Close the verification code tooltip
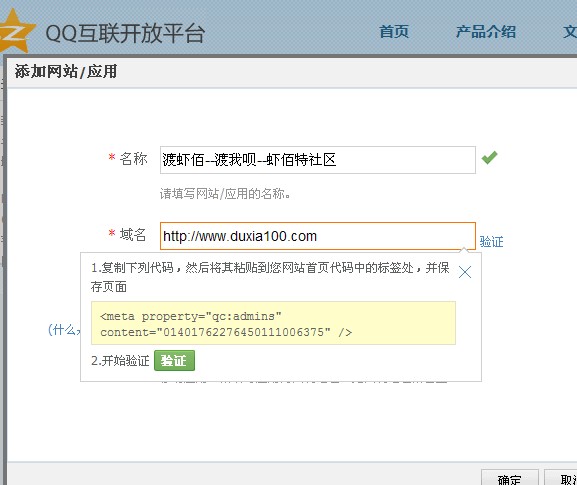The image size is (577, 485). tap(465, 272)
